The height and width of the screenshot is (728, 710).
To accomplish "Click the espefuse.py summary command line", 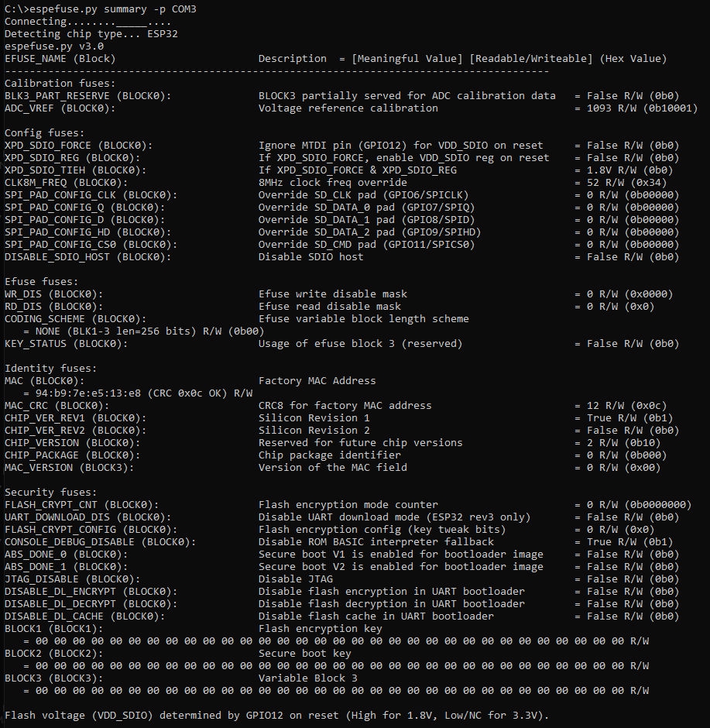I will (100, 9).
